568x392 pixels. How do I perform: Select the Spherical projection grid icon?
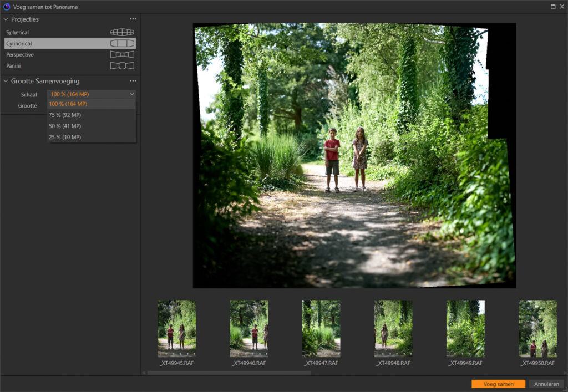point(122,32)
